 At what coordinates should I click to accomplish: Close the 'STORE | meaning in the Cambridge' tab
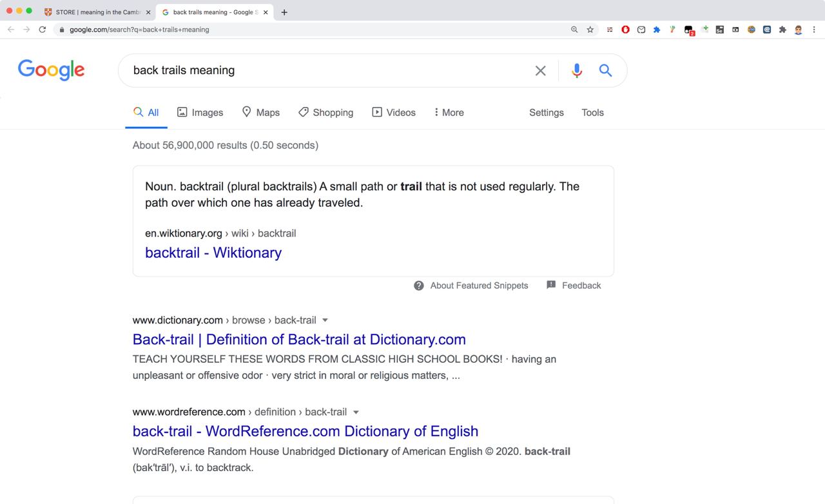tap(148, 12)
